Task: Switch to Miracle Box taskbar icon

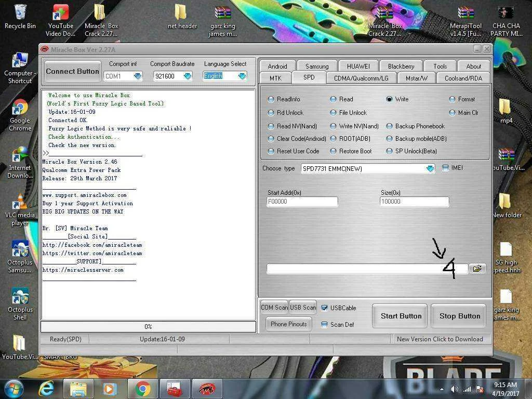Action: click(x=207, y=389)
